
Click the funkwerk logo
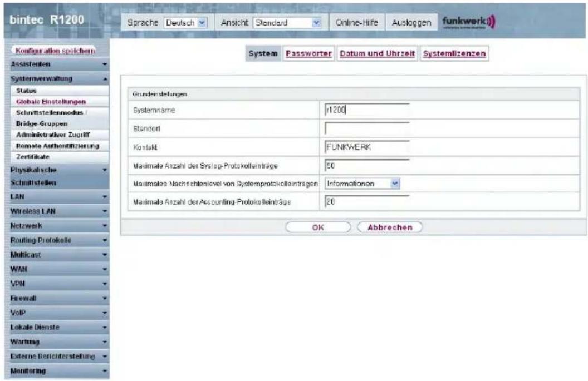(x=469, y=22)
